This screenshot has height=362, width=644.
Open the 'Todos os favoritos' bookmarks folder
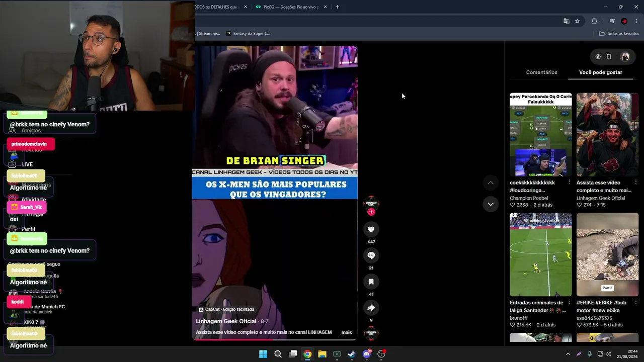tap(619, 34)
